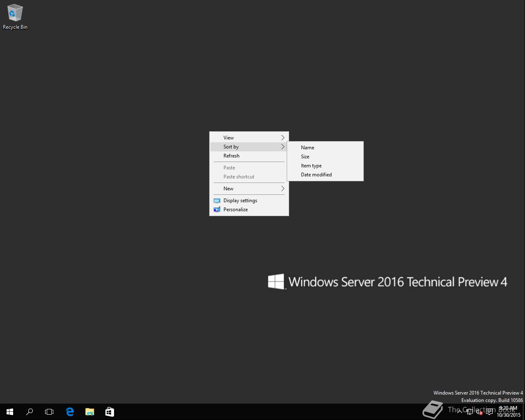Sort desktop icons by Date modified
This screenshot has height=420, width=525.
point(325,175)
